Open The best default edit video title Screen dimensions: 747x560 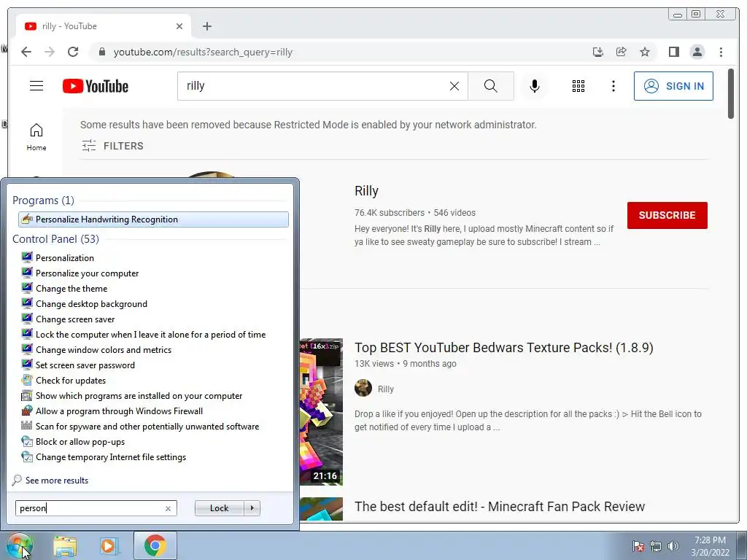coord(499,506)
